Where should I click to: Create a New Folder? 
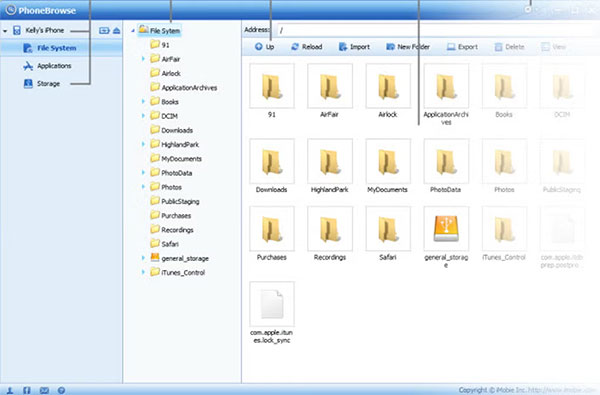point(408,47)
